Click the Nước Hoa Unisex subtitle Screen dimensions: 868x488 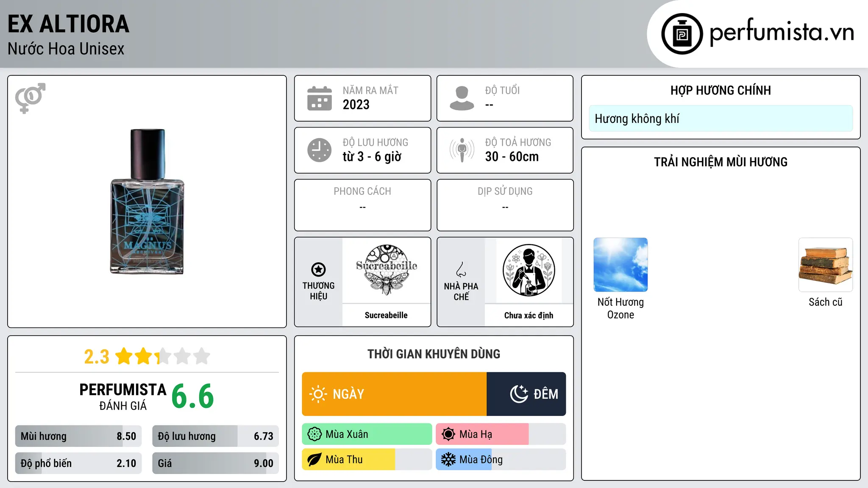66,49
